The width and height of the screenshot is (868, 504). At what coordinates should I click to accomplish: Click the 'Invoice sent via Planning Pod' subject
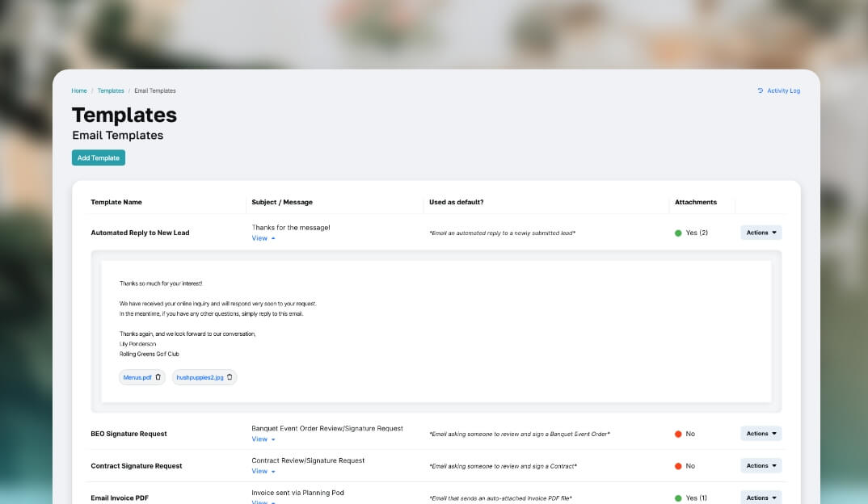[x=298, y=493]
